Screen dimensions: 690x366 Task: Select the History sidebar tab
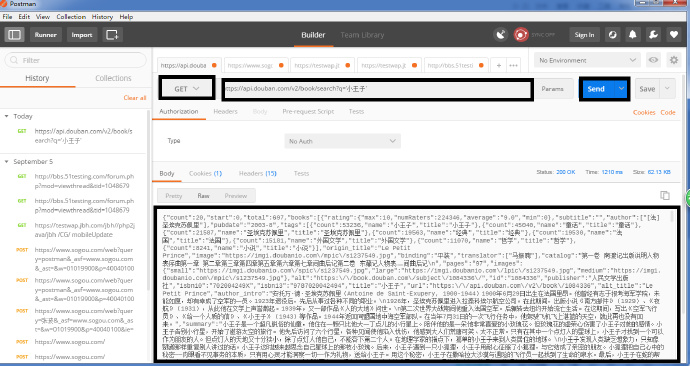37,78
